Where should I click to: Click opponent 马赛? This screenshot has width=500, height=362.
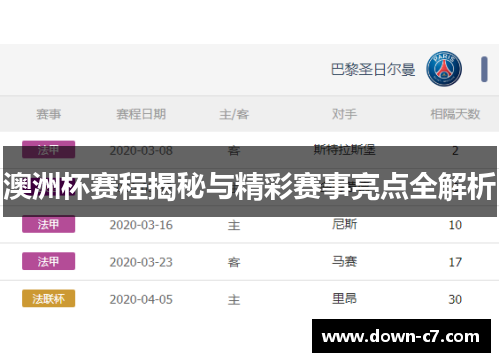[x=344, y=261]
